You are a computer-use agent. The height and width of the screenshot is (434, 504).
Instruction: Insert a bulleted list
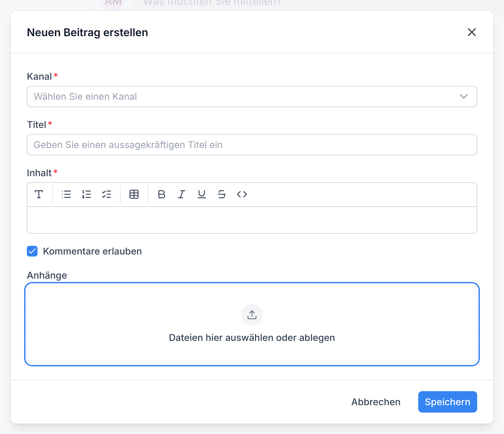click(x=66, y=194)
